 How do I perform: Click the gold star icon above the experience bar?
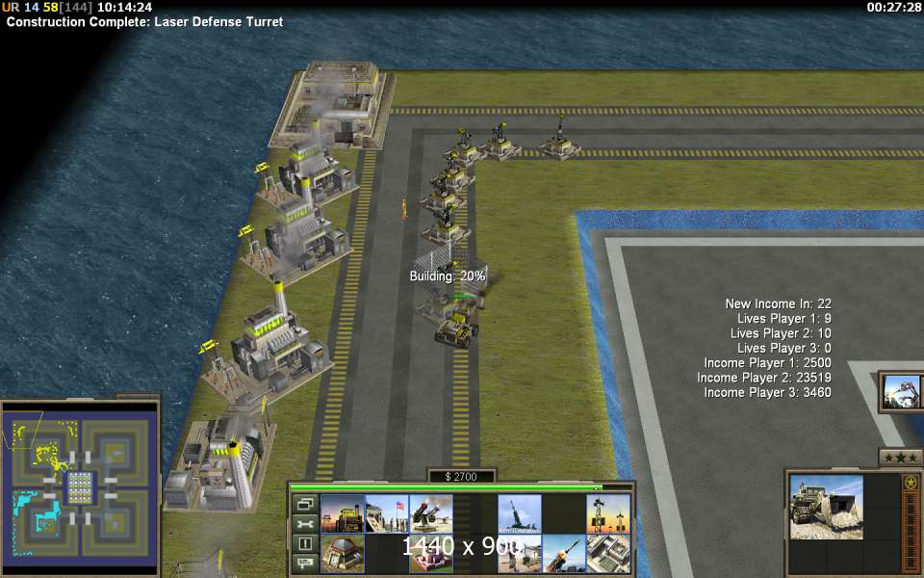(911, 483)
